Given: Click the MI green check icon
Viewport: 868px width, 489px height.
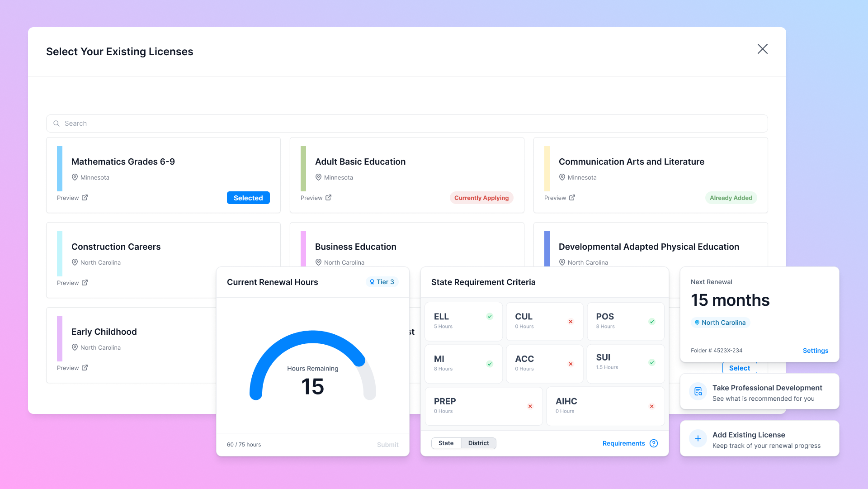Looking at the screenshot, I should (490, 364).
